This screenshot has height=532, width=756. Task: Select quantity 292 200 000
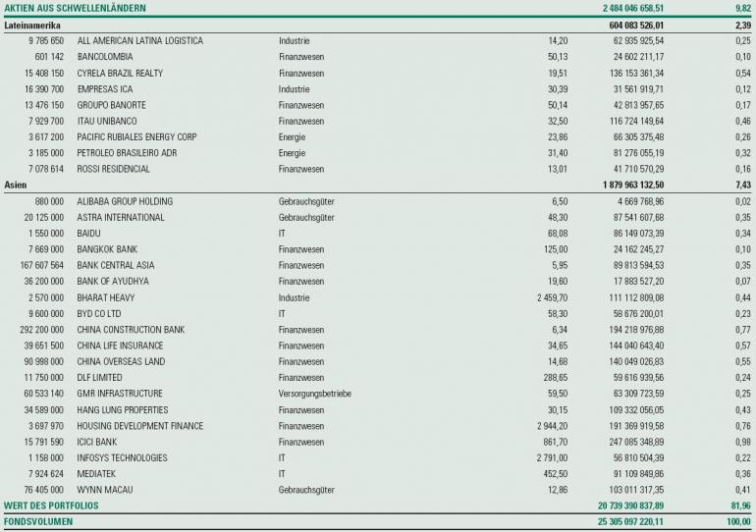41,330
